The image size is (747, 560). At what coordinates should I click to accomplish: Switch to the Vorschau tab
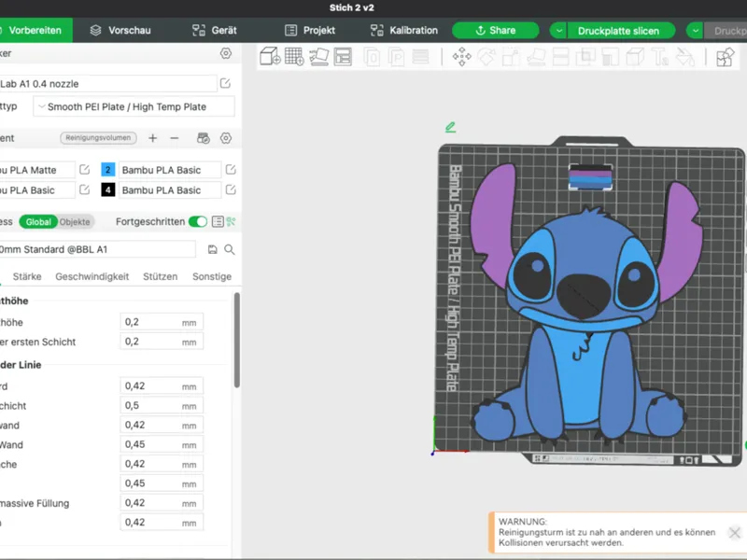pos(120,31)
